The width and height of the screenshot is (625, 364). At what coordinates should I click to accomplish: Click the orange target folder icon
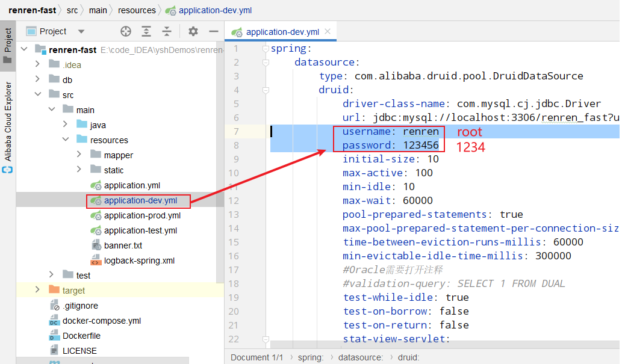point(54,289)
